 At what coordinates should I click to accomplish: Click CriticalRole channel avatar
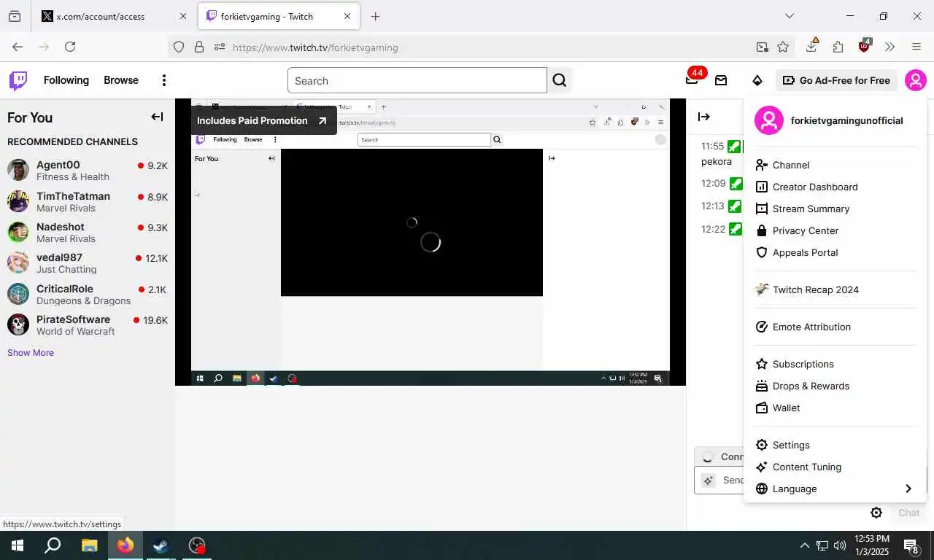point(18,294)
